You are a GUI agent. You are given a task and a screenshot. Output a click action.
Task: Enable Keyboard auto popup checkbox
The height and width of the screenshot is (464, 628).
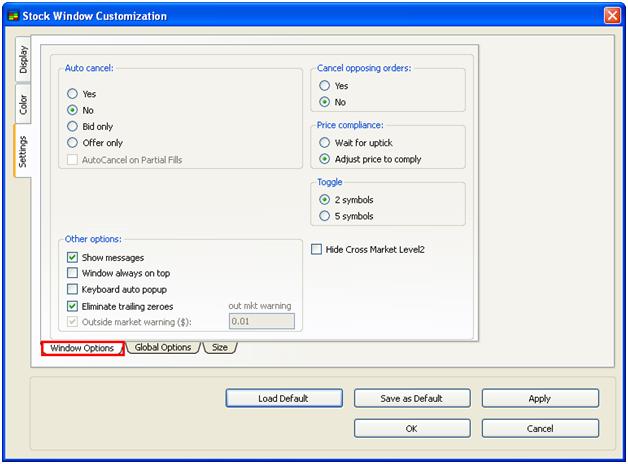pos(72,289)
